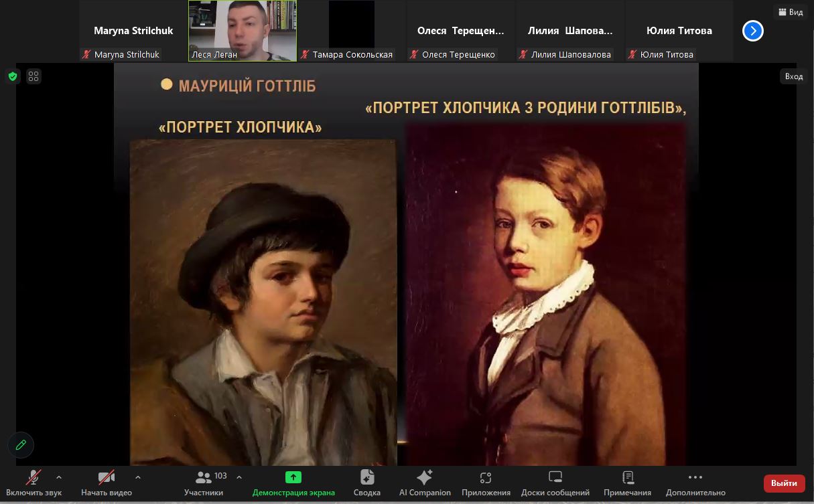Click muted mic icon of Олеся Терещенко
The image size is (814, 504).
click(414, 55)
